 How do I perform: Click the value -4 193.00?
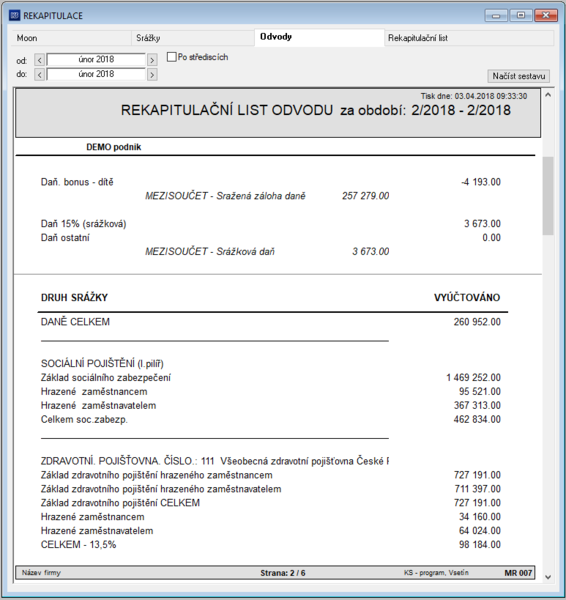pos(481,182)
